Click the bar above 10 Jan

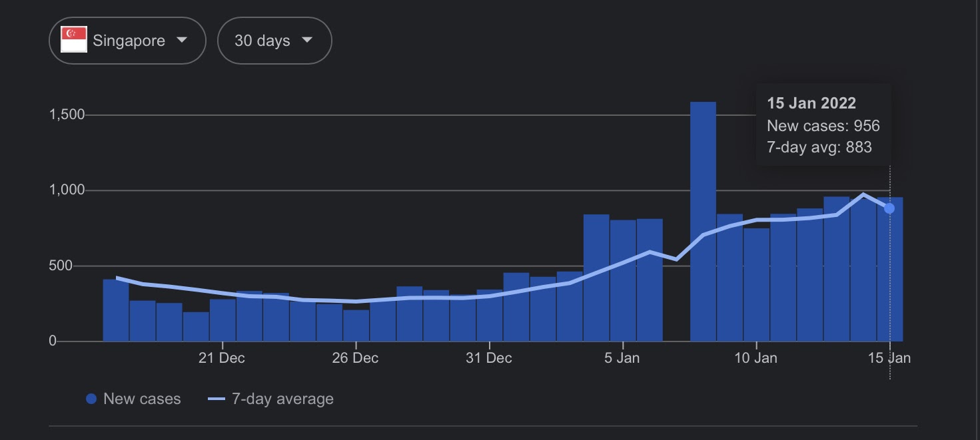pos(756,285)
